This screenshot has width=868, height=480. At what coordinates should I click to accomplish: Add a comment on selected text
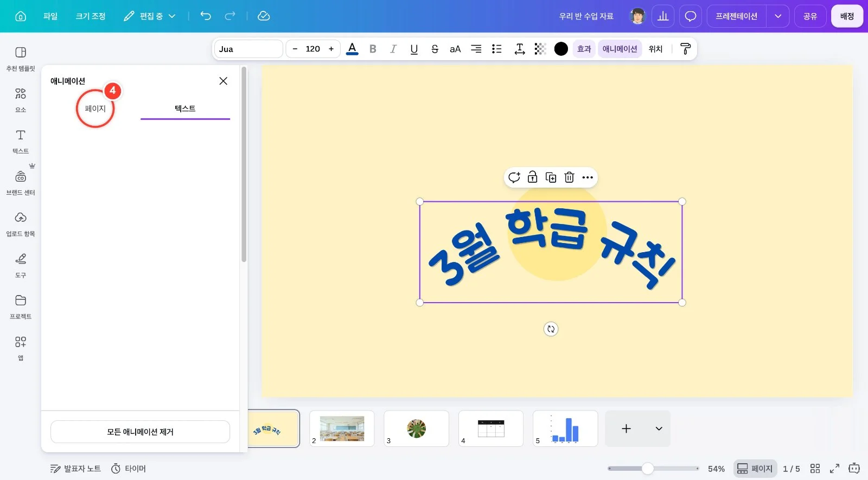point(514,177)
